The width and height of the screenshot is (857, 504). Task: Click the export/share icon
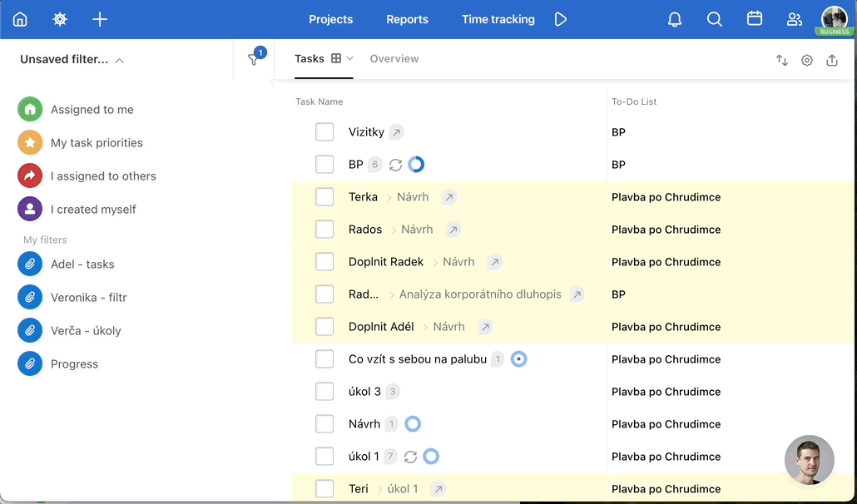(832, 60)
